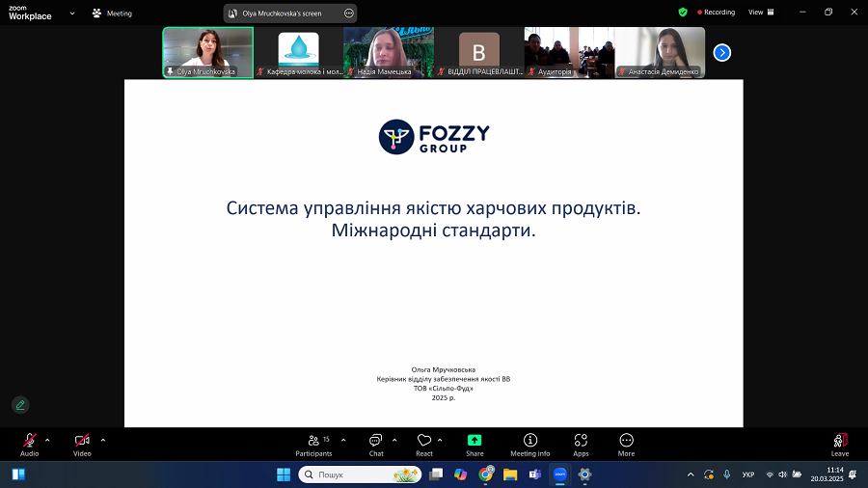
Task: Open Microsoft Teams from the taskbar
Action: pyautogui.click(x=534, y=474)
